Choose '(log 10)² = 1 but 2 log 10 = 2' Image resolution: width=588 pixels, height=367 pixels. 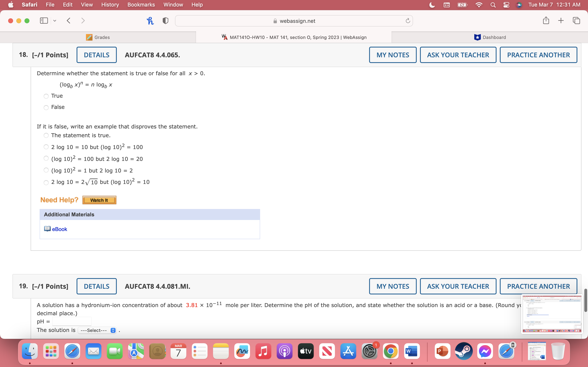coord(46,170)
